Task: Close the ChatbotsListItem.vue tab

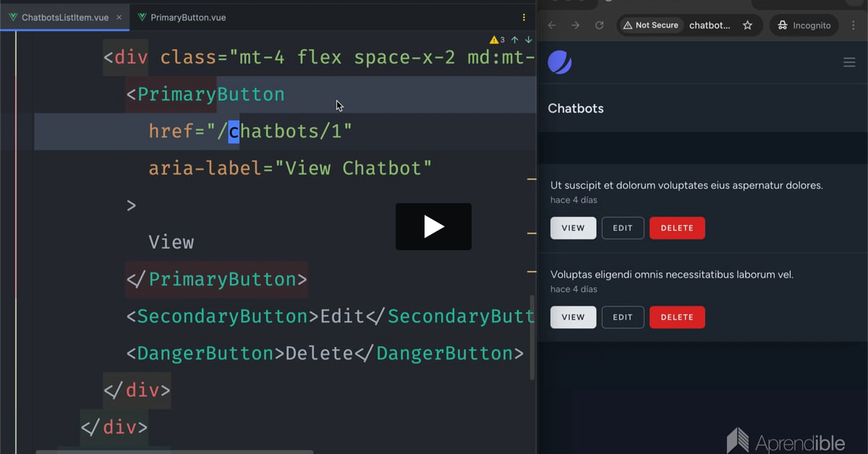Action: 119,17
